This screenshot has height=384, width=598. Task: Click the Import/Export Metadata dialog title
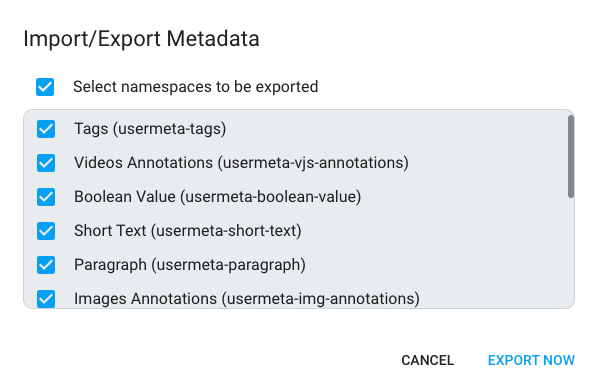tap(141, 39)
